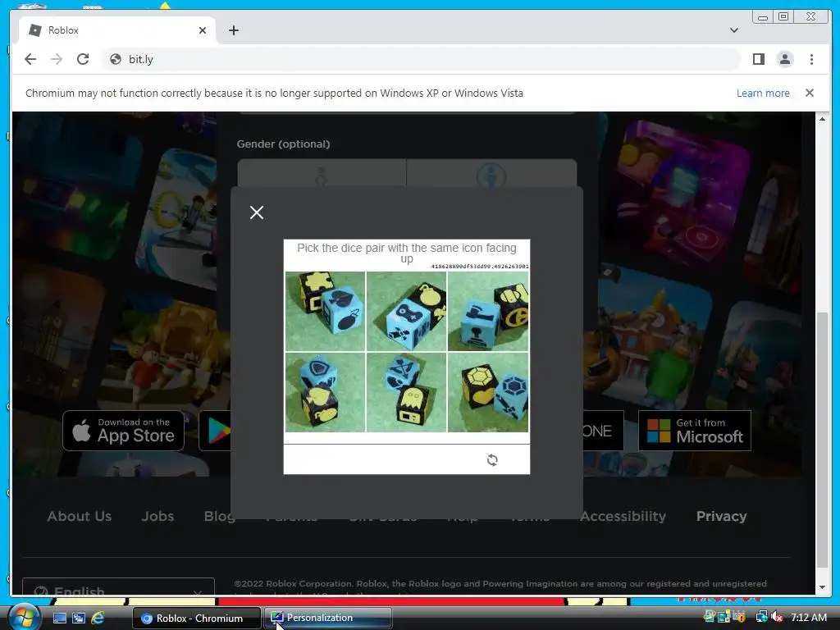Click the page's vertical scrollbar thumb
Viewport: 840px width, 630px height.
(822, 440)
